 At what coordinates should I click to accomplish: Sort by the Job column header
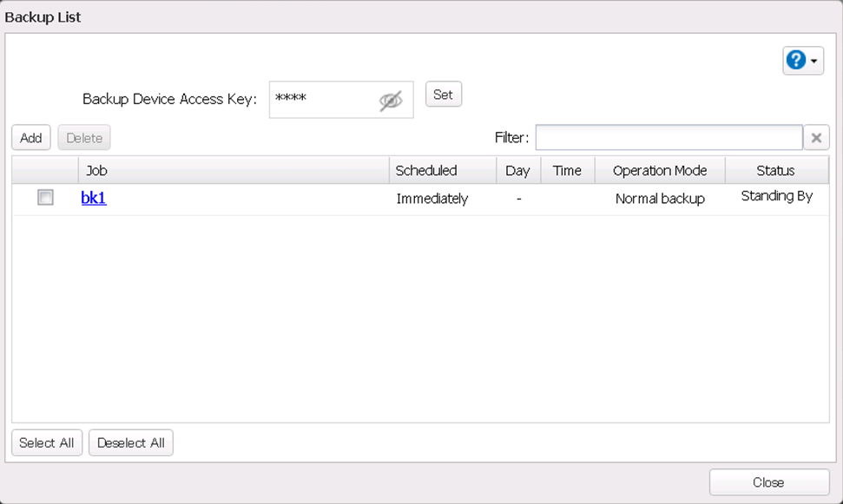[233, 170]
